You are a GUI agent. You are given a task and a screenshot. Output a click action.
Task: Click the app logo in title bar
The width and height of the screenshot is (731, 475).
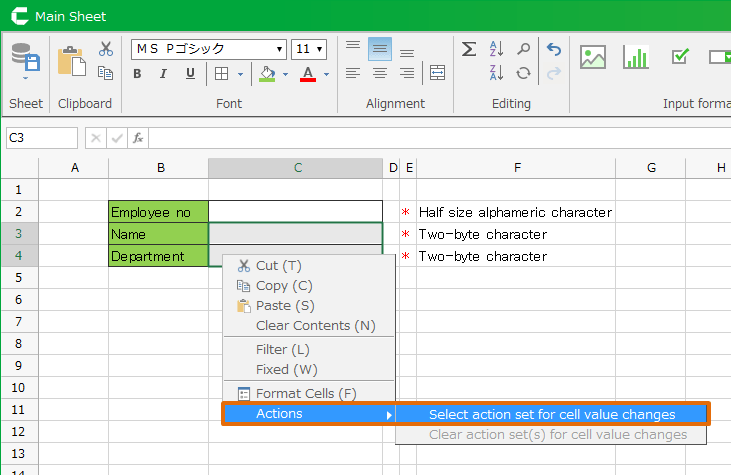coord(20,16)
